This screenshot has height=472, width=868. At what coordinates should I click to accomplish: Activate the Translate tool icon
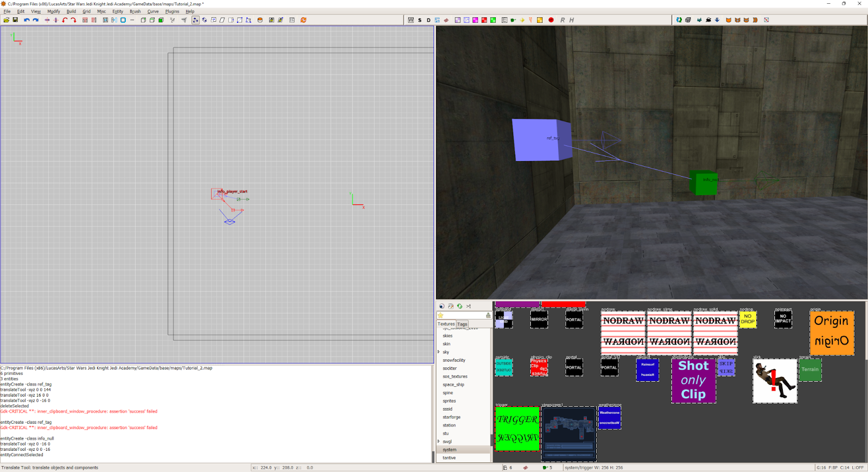[195, 20]
